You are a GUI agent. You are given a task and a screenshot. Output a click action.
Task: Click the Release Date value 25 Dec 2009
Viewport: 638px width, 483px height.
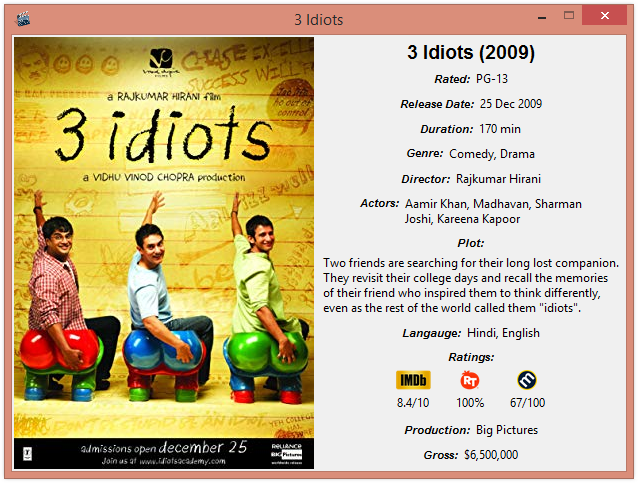coord(511,104)
